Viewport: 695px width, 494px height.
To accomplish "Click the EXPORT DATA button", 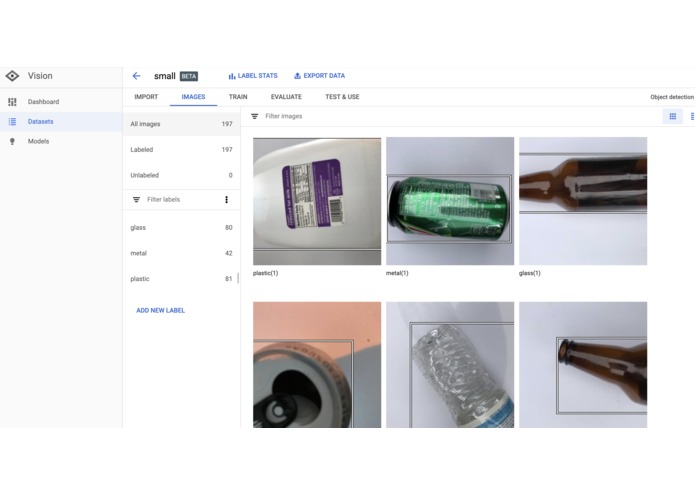I will point(319,76).
